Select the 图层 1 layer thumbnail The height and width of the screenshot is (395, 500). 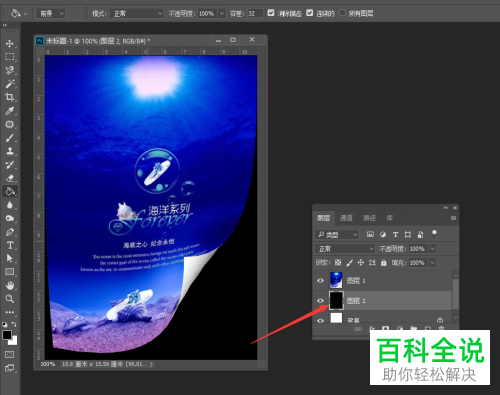click(x=336, y=280)
